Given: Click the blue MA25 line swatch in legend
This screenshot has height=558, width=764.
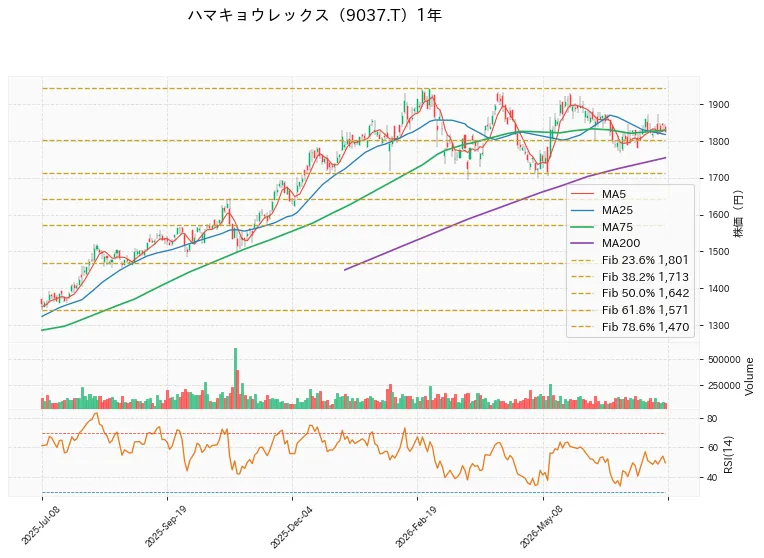Looking at the screenshot, I should pos(582,211).
